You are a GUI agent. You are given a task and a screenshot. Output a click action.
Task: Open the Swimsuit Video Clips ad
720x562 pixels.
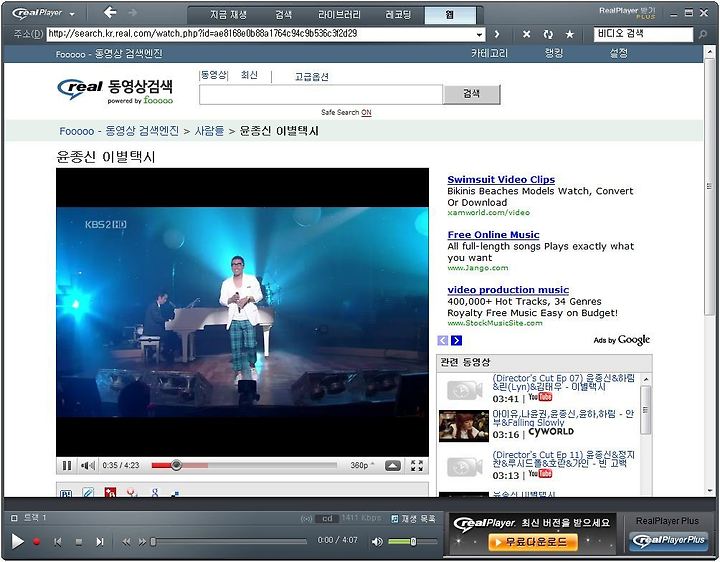(x=501, y=180)
